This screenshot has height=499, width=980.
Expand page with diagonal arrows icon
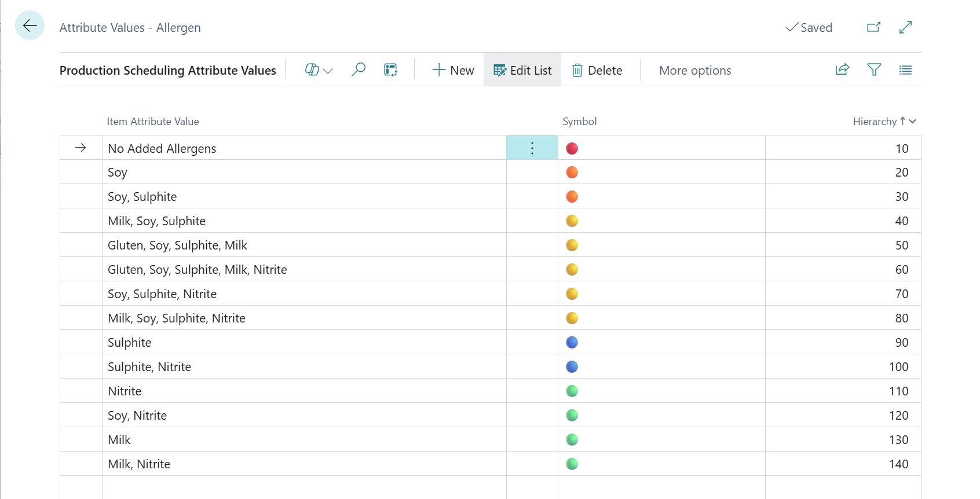[905, 27]
